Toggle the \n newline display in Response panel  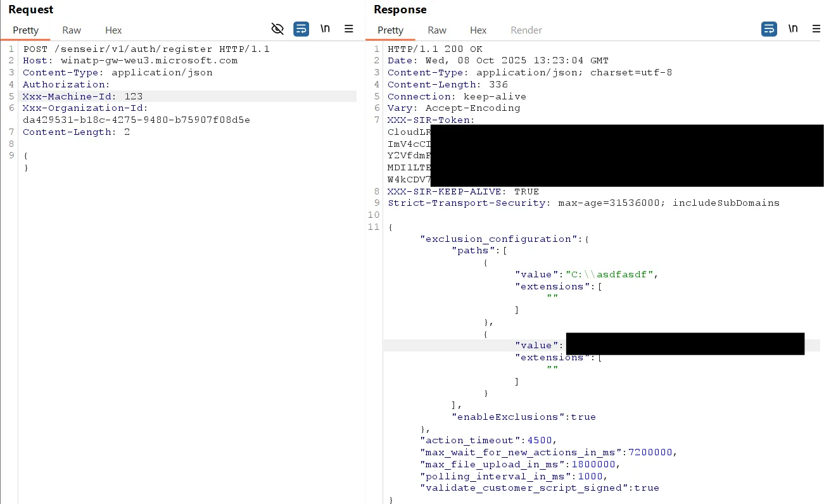(x=793, y=29)
